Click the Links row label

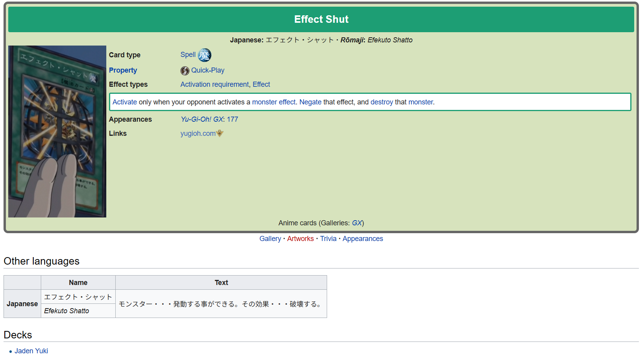118,133
